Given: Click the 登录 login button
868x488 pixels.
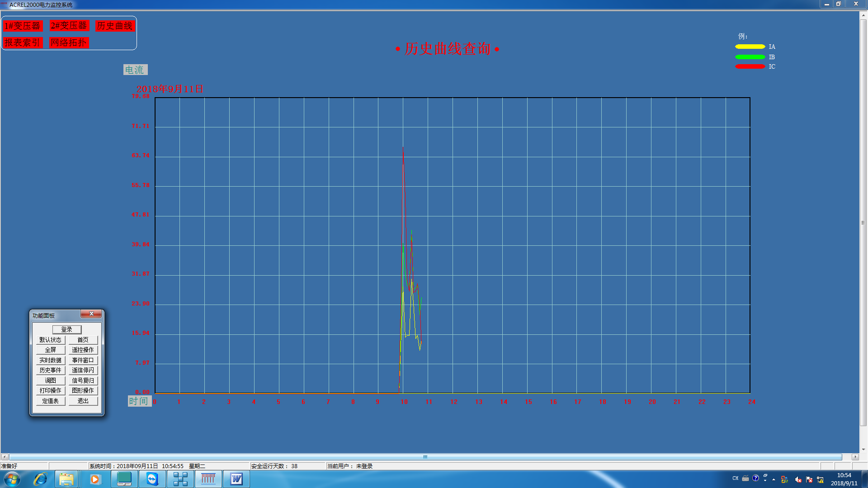Looking at the screenshot, I should tap(66, 329).
